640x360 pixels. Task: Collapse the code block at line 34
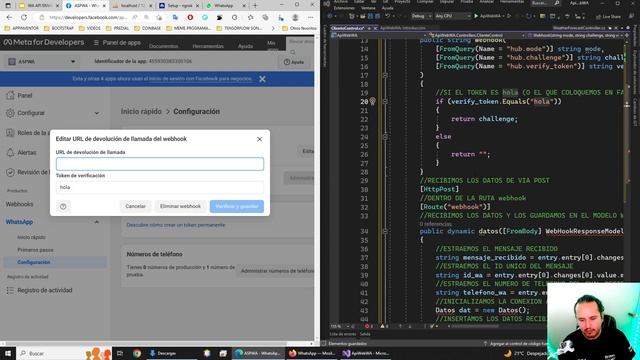click(385, 231)
